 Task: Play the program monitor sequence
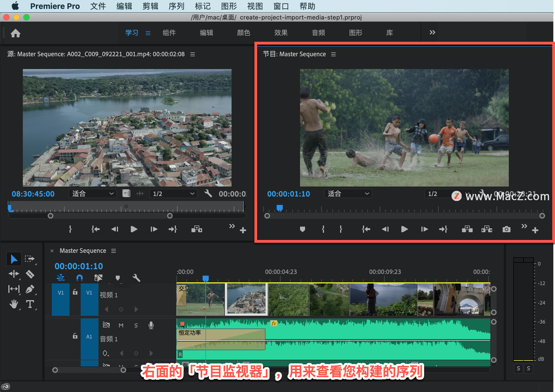pyautogui.click(x=404, y=229)
